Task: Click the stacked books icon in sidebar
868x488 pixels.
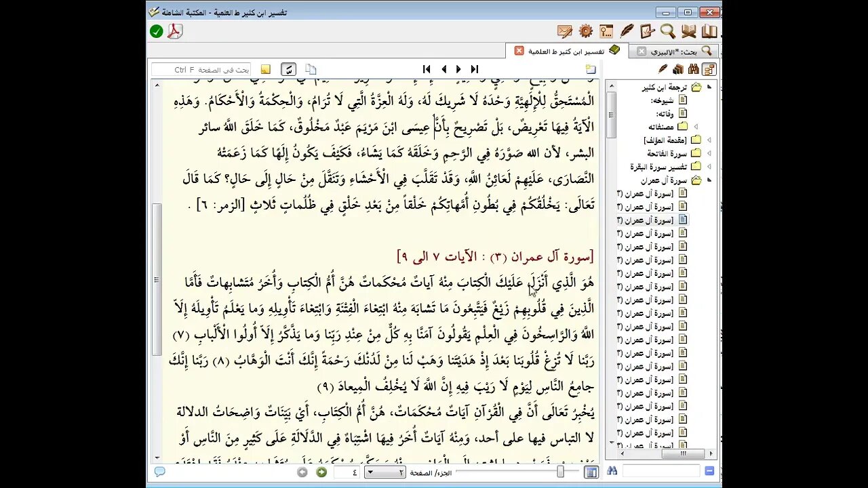Action: pyautogui.click(x=678, y=69)
